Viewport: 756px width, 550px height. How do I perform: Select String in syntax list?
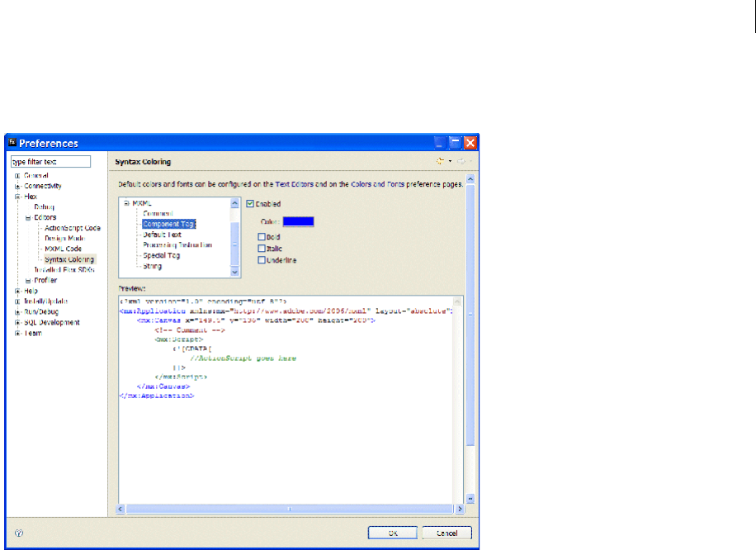tap(152, 266)
